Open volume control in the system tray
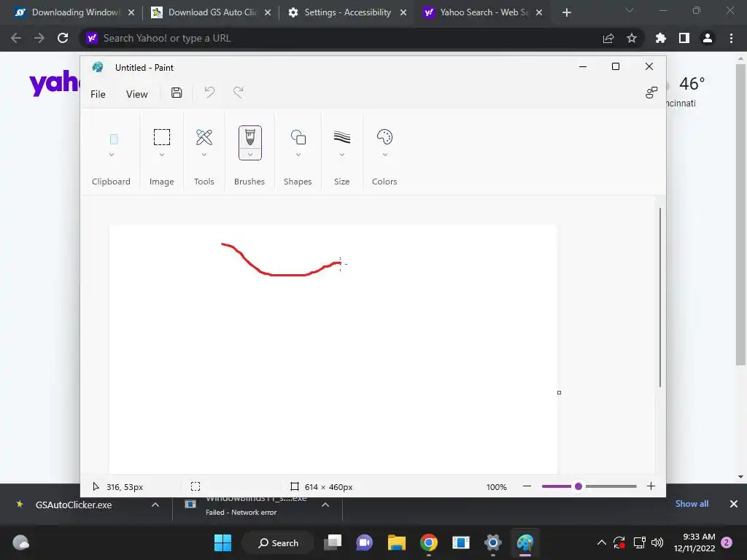The height and width of the screenshot is (560, 747). pos(657,542)
